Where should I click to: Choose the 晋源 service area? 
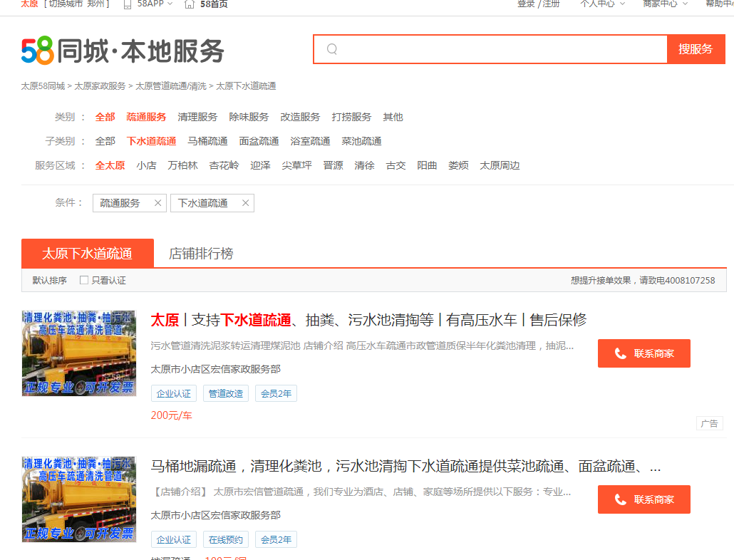(334, 165)
